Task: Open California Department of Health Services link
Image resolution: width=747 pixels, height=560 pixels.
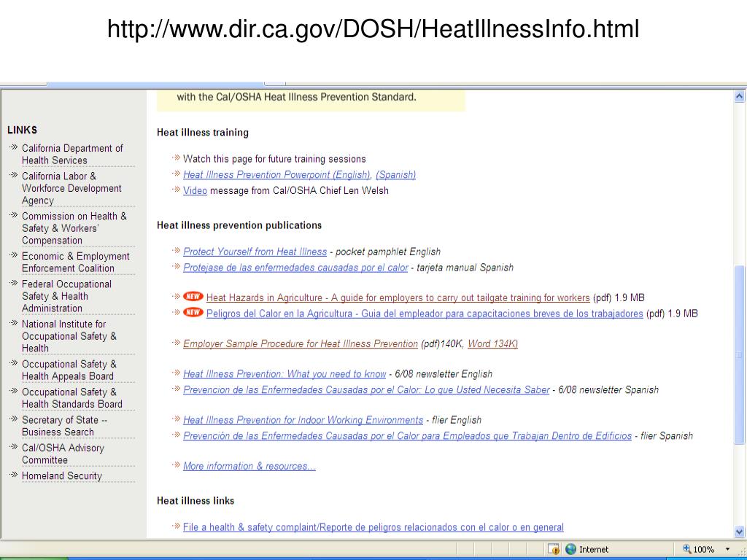Action: 72,155
